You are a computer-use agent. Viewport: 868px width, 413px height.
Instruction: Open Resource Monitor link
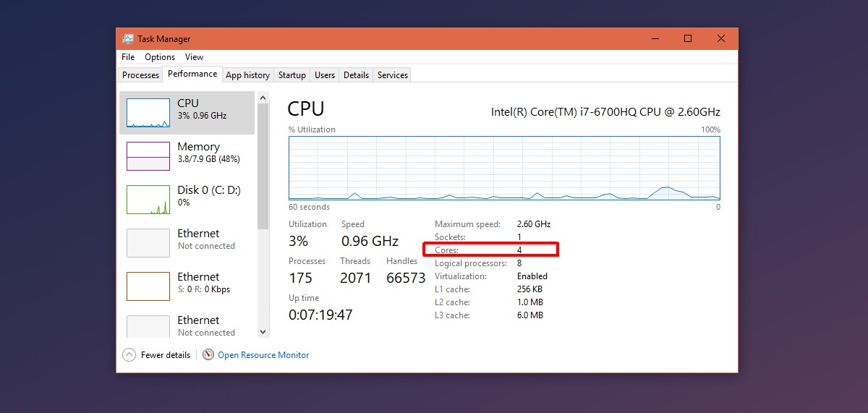click(x=263, y=355)
